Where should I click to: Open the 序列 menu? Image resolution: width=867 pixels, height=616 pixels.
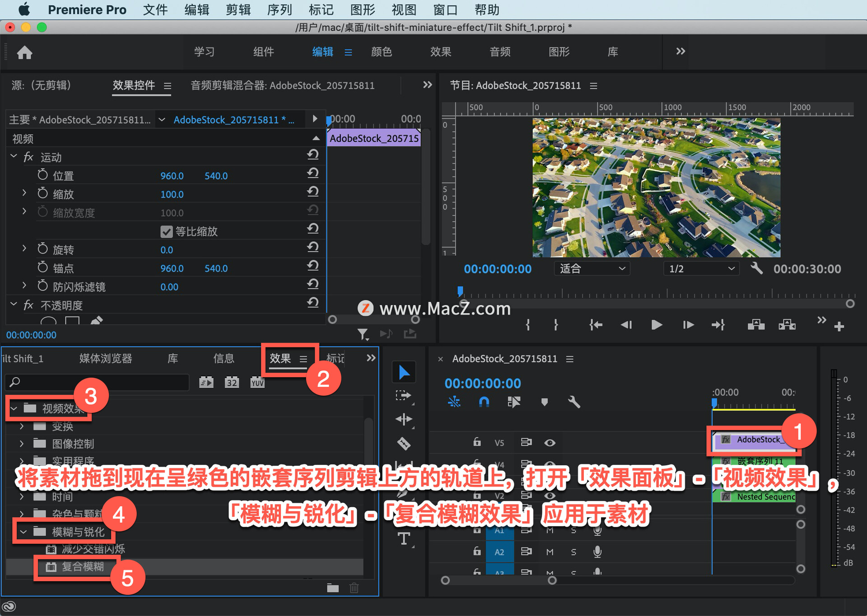pos(280,9)
